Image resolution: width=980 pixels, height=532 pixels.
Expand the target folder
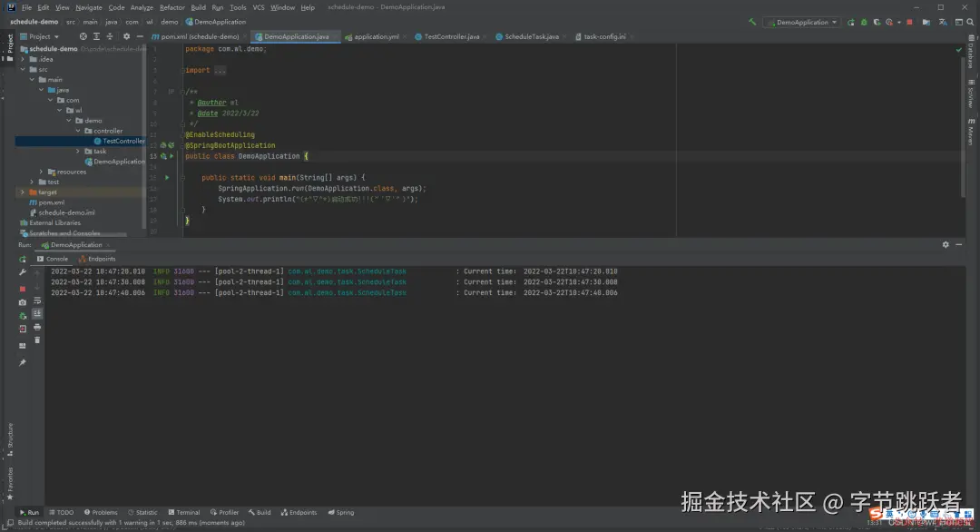23,192
